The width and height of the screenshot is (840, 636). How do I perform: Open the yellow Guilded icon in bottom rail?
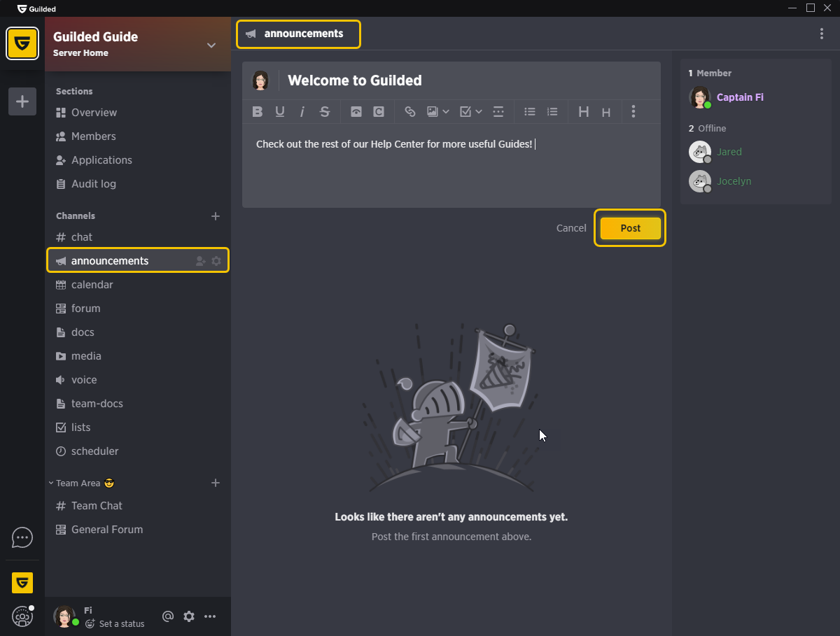22,582
